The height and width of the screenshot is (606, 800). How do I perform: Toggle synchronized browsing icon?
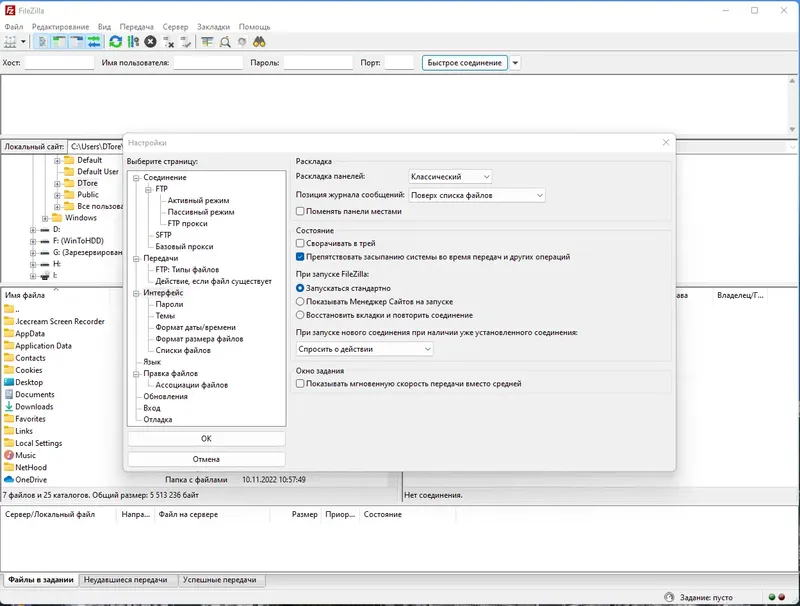[x=242, y=42]
